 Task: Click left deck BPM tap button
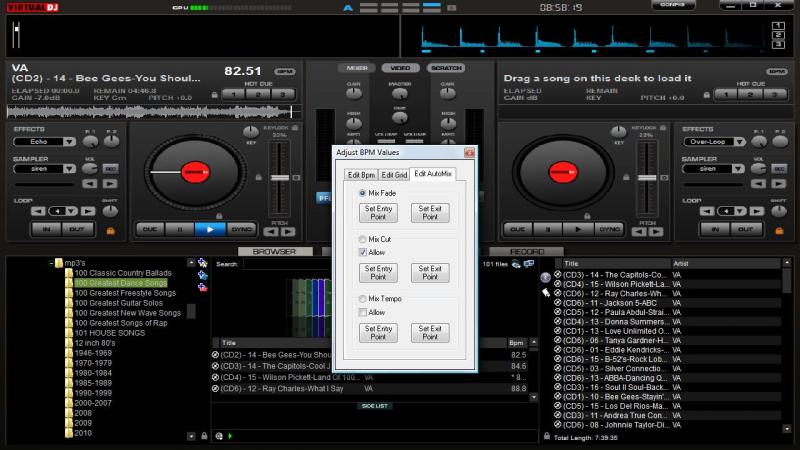285,71
